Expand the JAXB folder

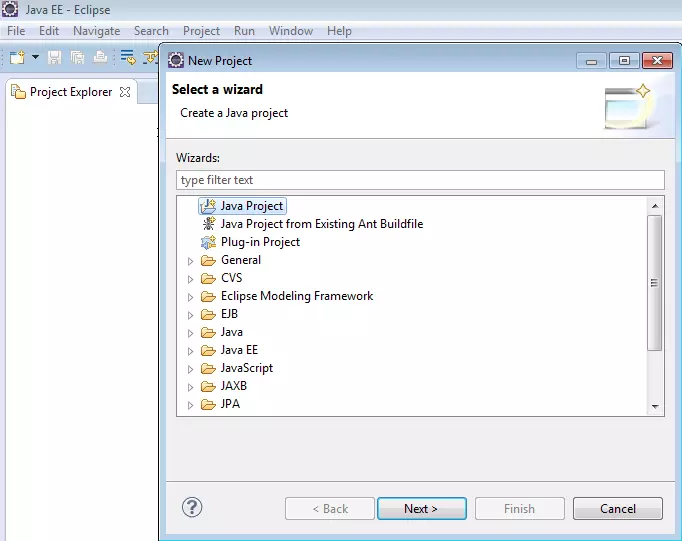pos(190,387)
